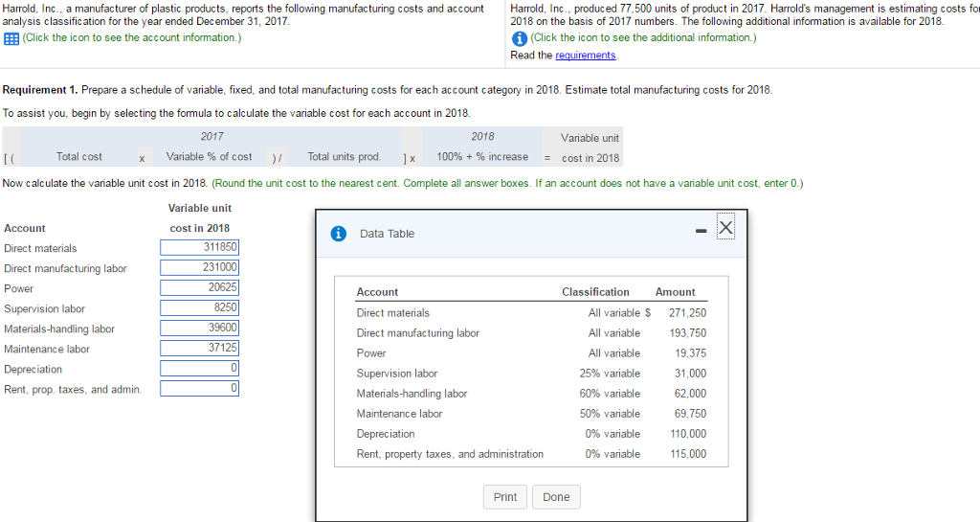Open the 'Total cost' formula selector
980x522 pixels.
78,157
